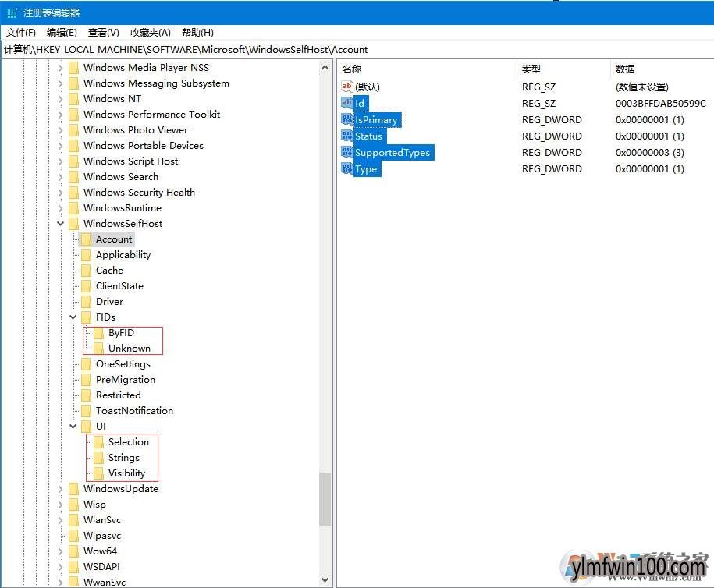
Task: Click the Cache folder icon
Action: [86, 271]
